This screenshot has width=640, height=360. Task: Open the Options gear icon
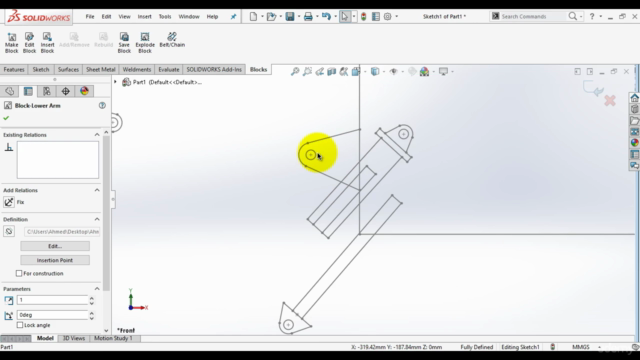pos(387,16)
